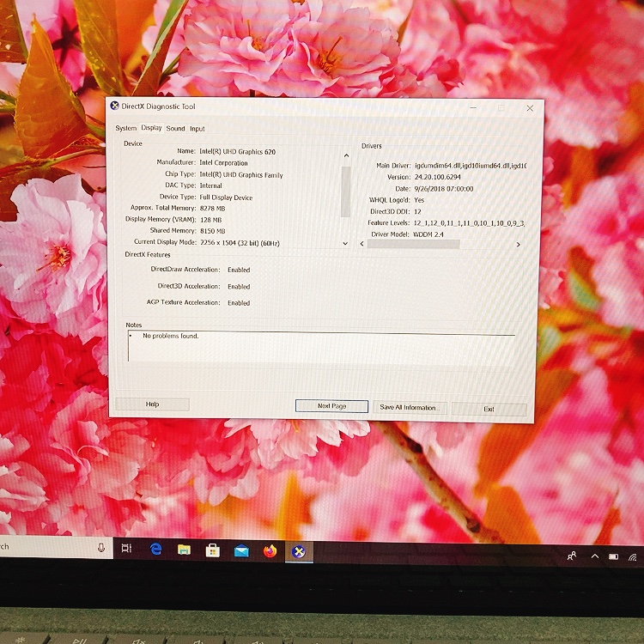The width and height of the screenshot is (644, 644).
Task: Expand the hidden system tray icons chevron
Action: [594, 556]
